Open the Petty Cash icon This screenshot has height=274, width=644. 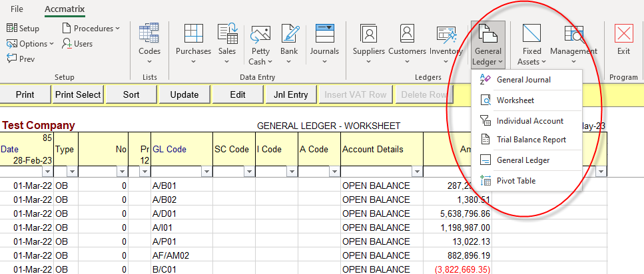point(260,44)
